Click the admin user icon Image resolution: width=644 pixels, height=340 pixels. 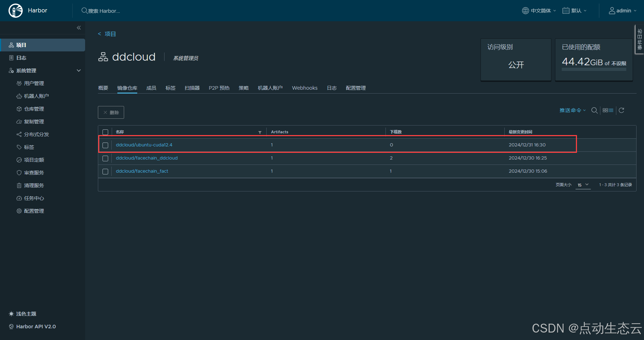612,11
